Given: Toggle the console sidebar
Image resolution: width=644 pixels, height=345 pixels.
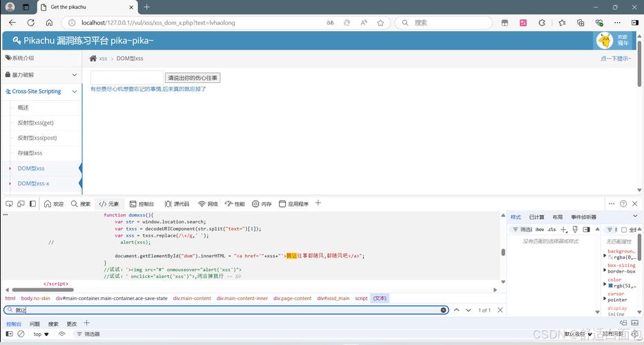Looking at the screenshot, I should pyautogui.click(x=9, y=334).
